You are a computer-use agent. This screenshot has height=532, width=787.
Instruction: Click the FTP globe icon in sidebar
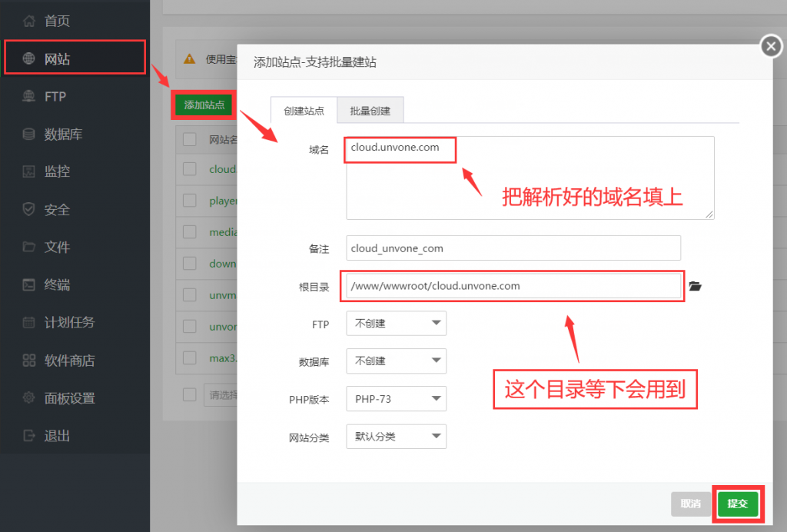tap(29, 96)
